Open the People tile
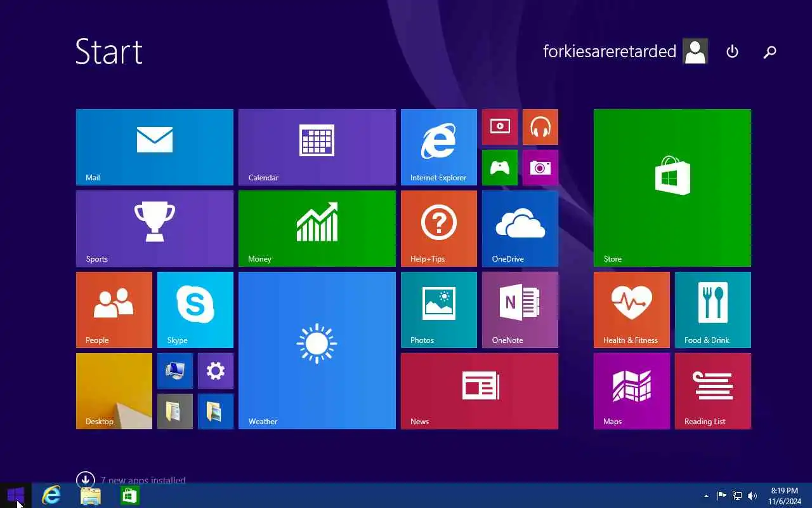Screen dimensions: 812x508 [x=114, y=310]
